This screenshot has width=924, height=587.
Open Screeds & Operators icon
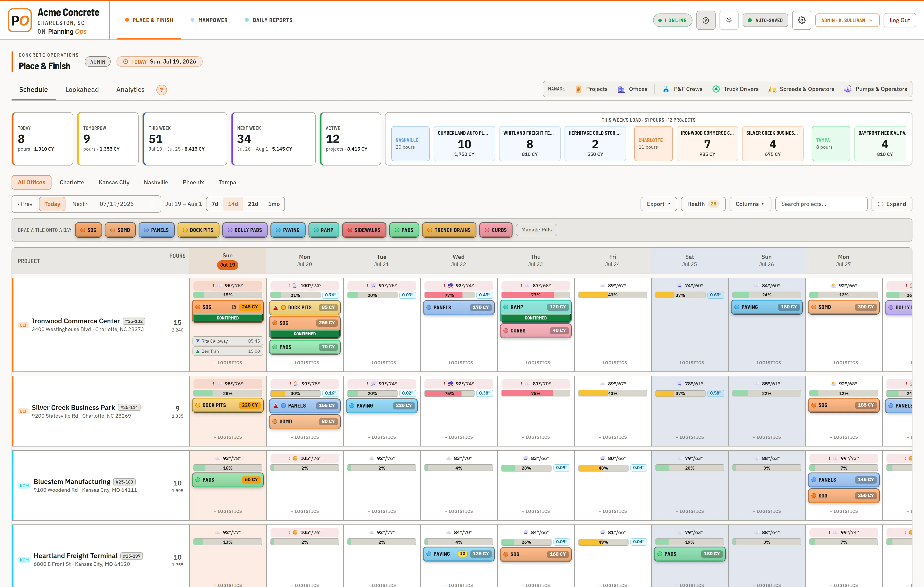coord(772,89)
